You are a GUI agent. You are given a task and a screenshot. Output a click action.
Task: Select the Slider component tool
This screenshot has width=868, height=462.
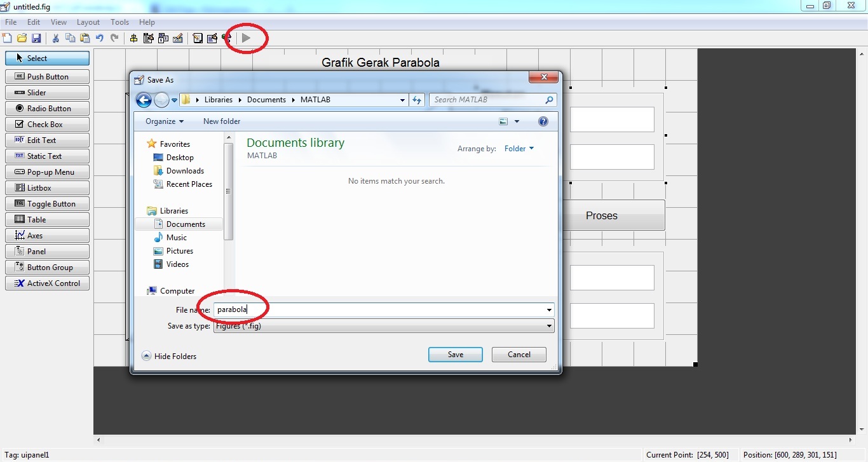click(x=48, y=93)
